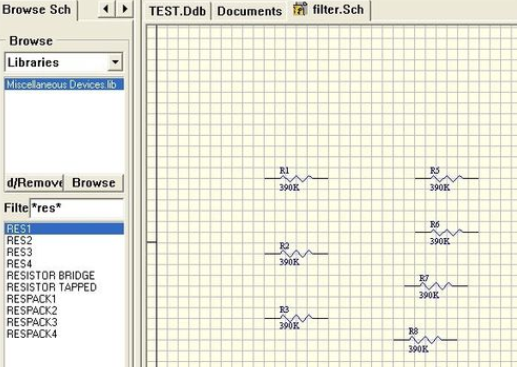Image resolution: width=517 pixels, height=367 pixels.
Task: Select RESISTOR TAPPED component
Action: [64, 287]
